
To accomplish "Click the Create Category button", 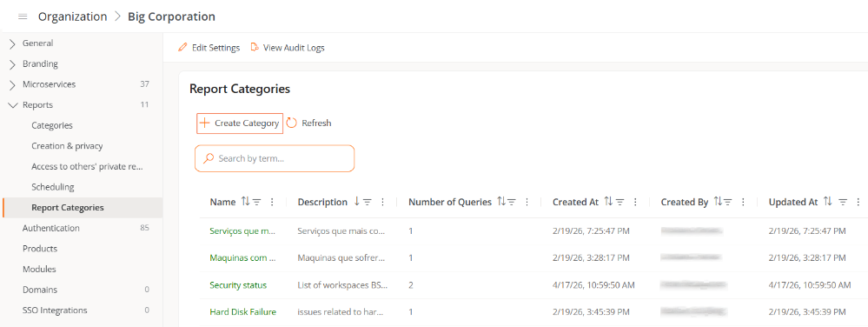I will [240, 123].
